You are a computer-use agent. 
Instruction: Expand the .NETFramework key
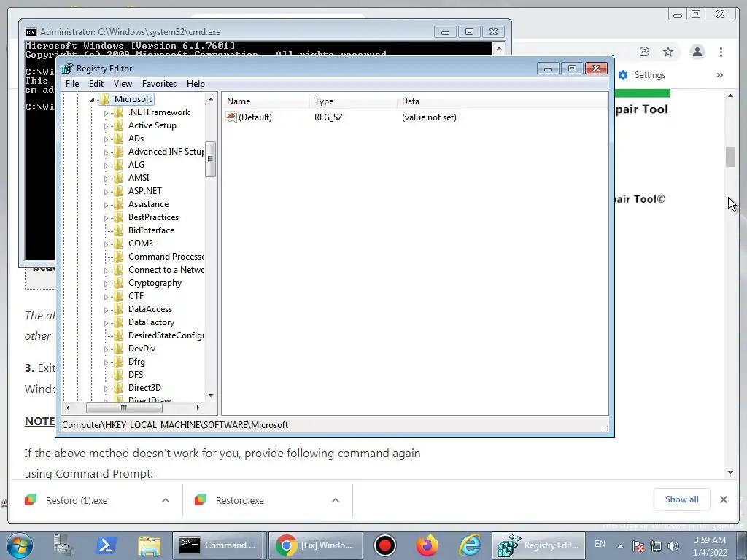[x=106, y=113]
